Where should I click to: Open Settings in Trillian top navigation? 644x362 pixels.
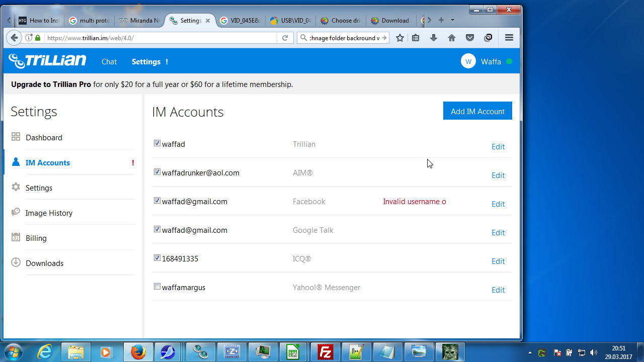146,61
